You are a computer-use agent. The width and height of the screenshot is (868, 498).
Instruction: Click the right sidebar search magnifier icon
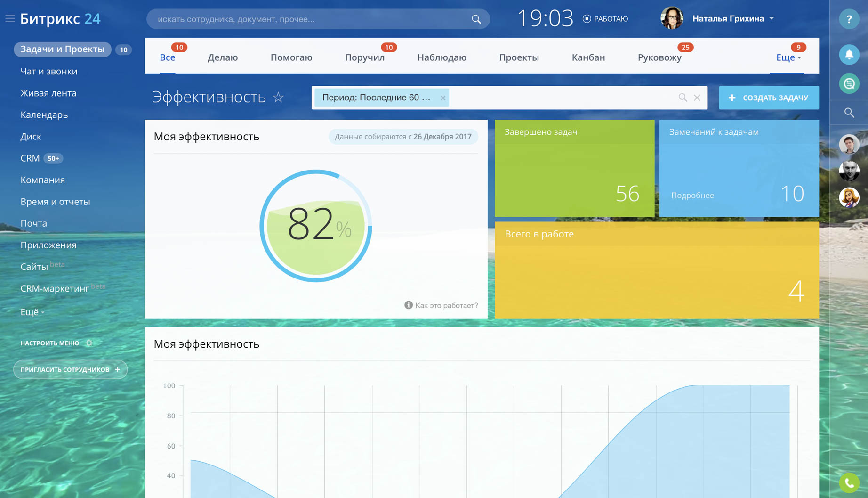tap(849, 113)
